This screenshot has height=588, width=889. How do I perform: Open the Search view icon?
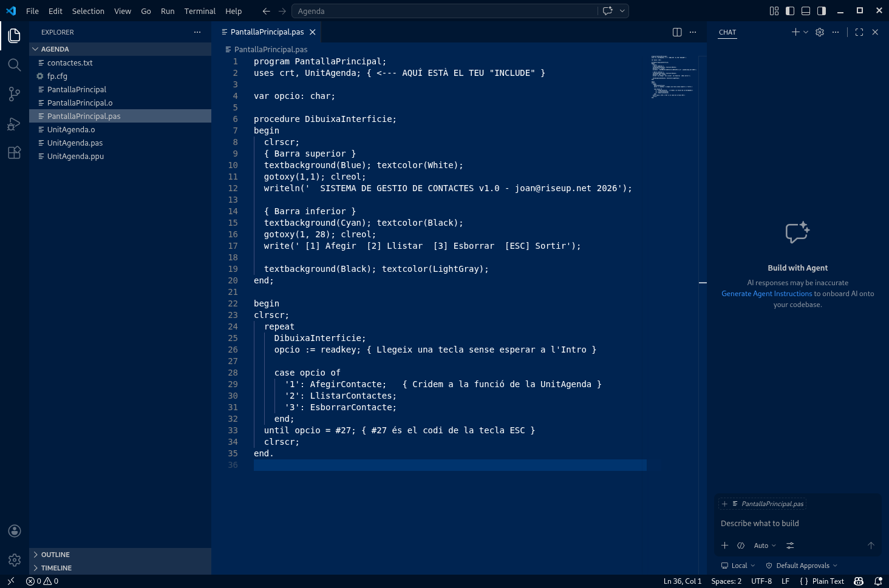[x=15, y=65]
